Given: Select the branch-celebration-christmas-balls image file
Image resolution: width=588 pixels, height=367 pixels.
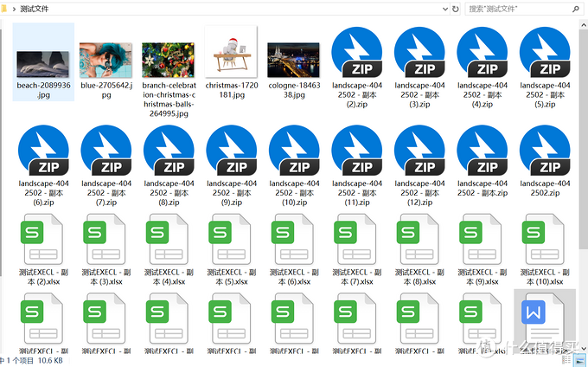Looking at the screenshot, I should [x=169, y=60].
